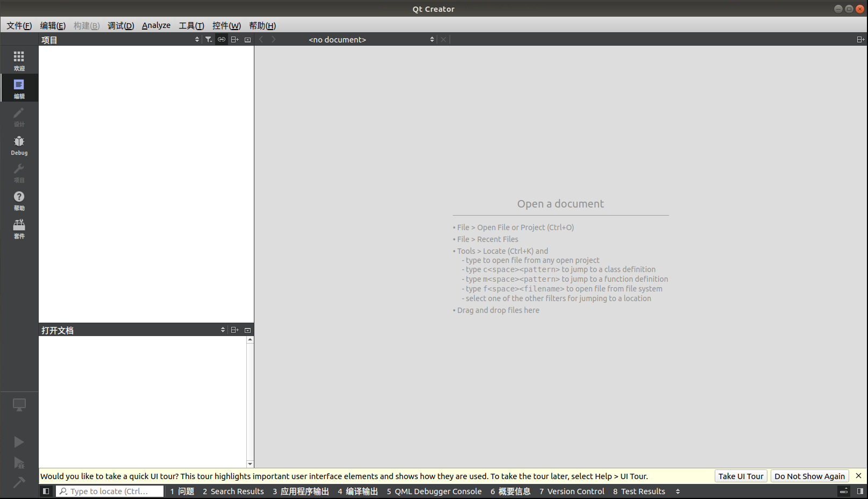Click Do Not Show Again button
Image resolution: width=868 pixels, height=499 pixels.
(809, 476)
